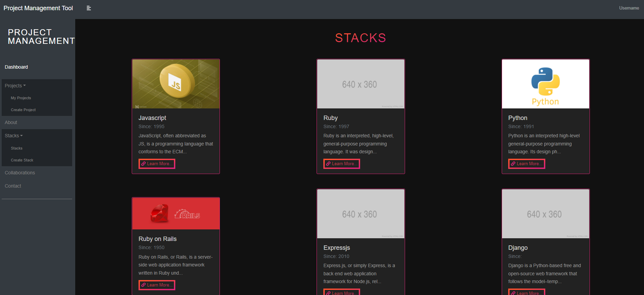
Task: Open the Javascript card image
Action: 176,84
